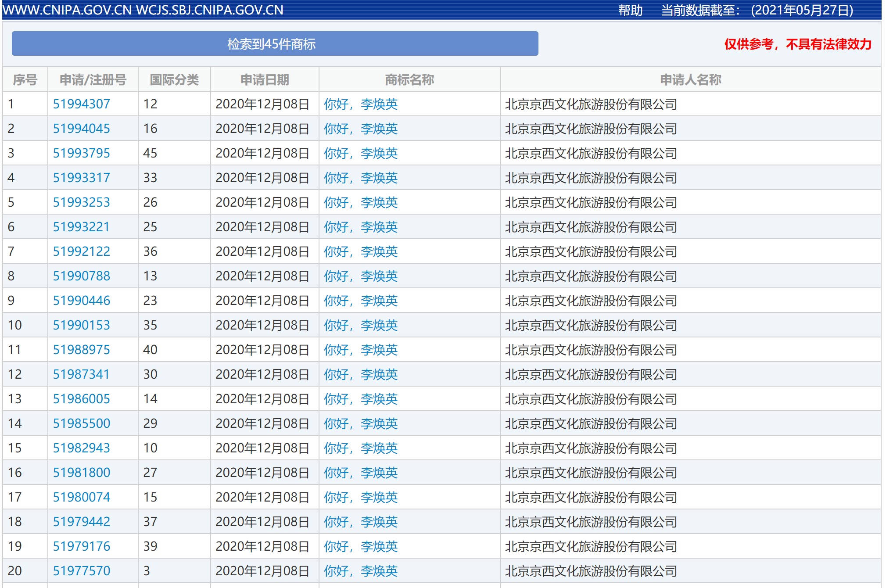
Task: Click trademark name 你好，李焕英 in row 9
Action: point(360,301)
